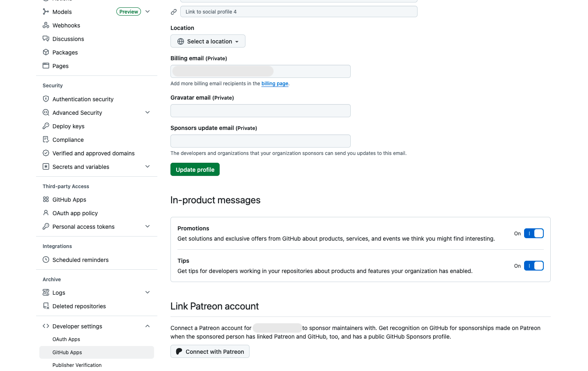Click the Scheduled reminders clock icon
Image resolution: width=588 pixels, height=371 pixels.
coord(46,259)
